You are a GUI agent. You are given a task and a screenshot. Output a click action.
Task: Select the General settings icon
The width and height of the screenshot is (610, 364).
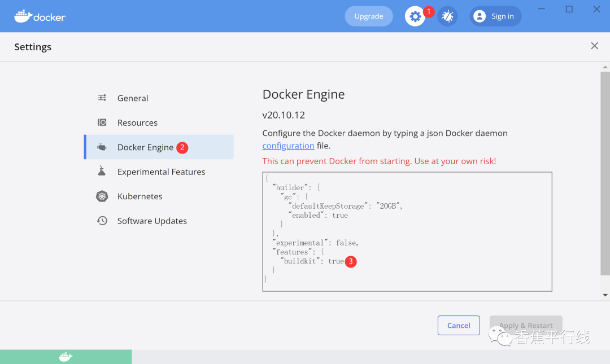click(102, 98)
